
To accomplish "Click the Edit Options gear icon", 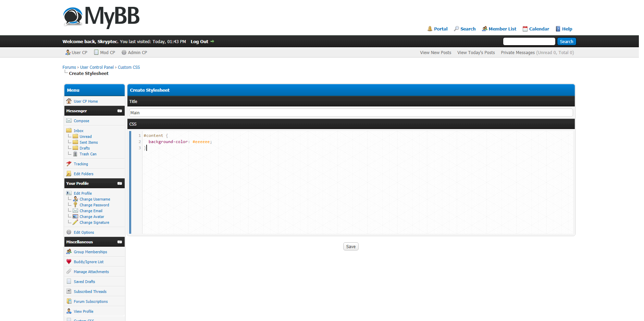I will (69, 232).
